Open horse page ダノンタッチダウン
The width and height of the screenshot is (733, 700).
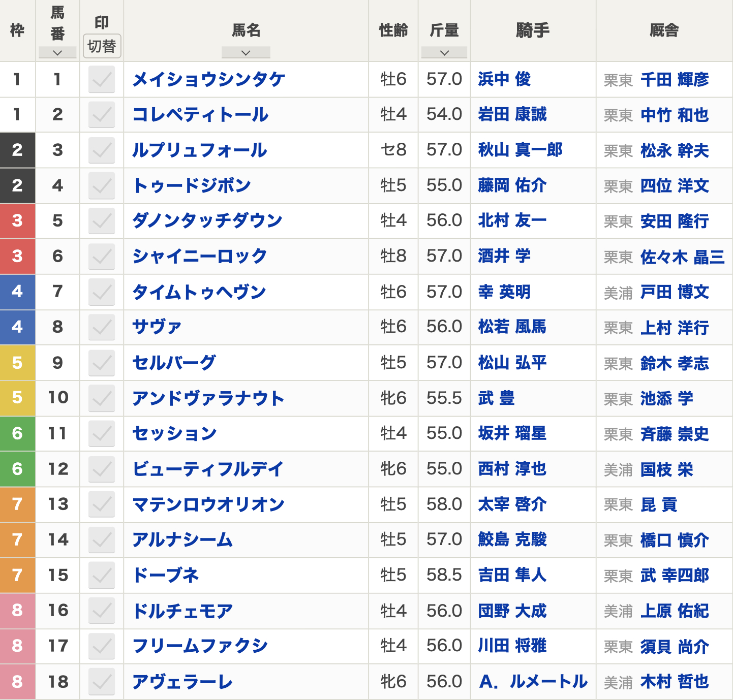[x=207, y=220]
